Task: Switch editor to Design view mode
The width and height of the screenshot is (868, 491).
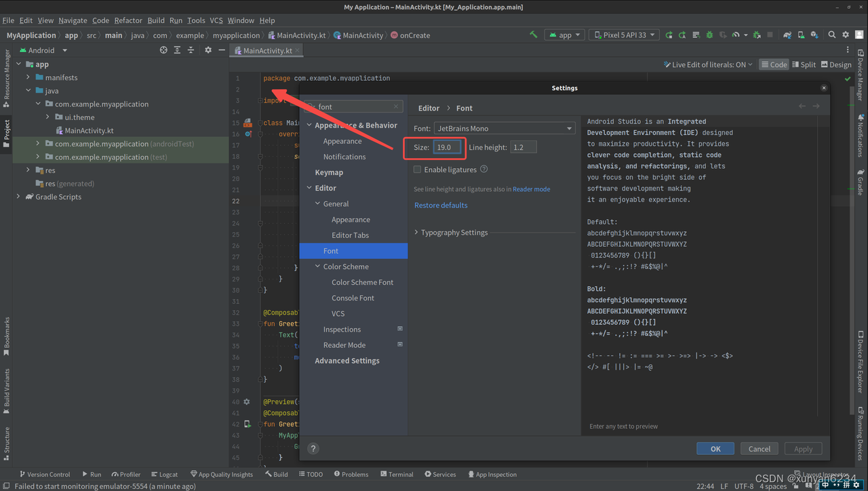Action: point(835,64)
